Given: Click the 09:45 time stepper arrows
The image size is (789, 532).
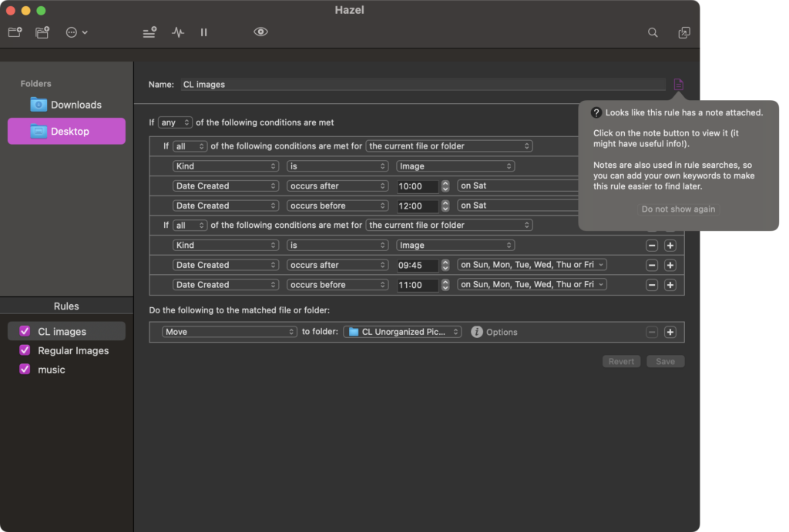Looking at the screenshot, I should coord(445,265).
